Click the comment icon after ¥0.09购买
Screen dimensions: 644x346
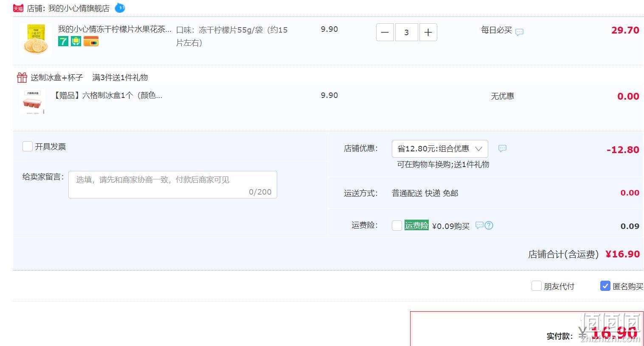coord(479,225)
